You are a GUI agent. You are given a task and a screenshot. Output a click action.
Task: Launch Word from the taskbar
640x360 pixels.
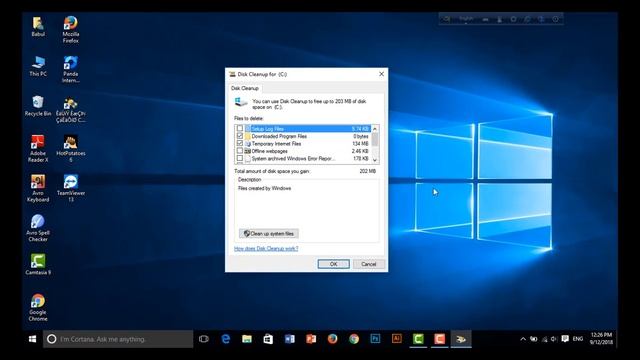pos(289,339)
